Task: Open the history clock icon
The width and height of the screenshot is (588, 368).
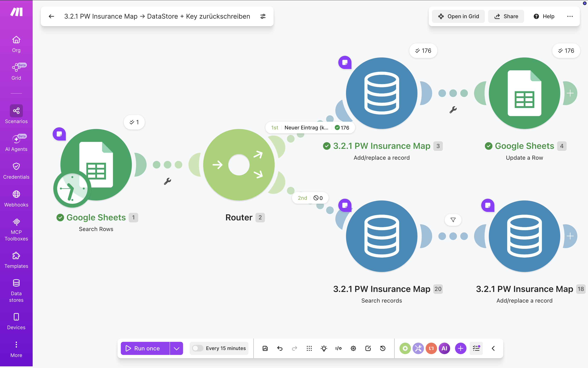Action: click(383, 348)
